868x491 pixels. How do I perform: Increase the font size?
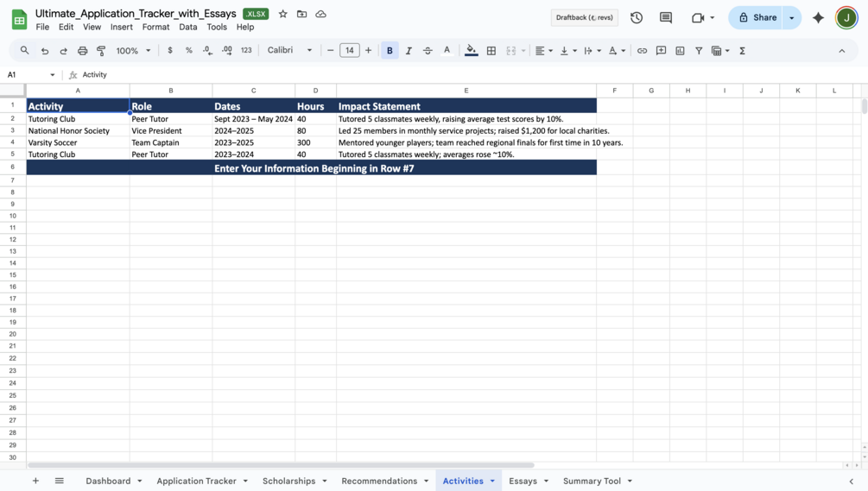(x=368, y=50)
